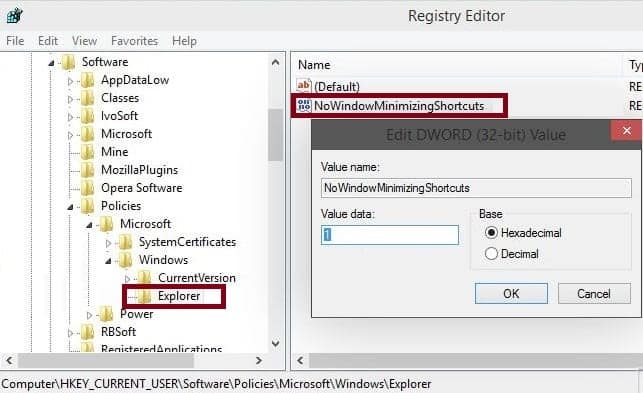Click the Power folder icon
Screen dimensions: 643x393
click(106, 314)
